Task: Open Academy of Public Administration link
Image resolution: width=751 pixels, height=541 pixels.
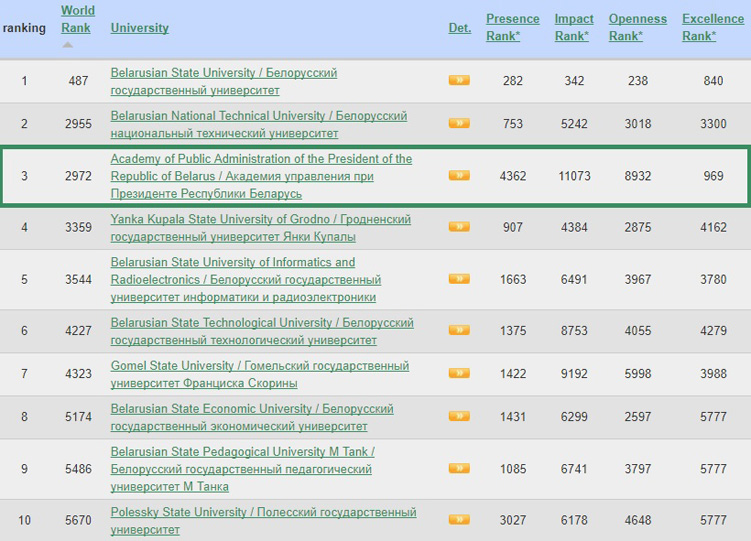Action: [261, 176]
